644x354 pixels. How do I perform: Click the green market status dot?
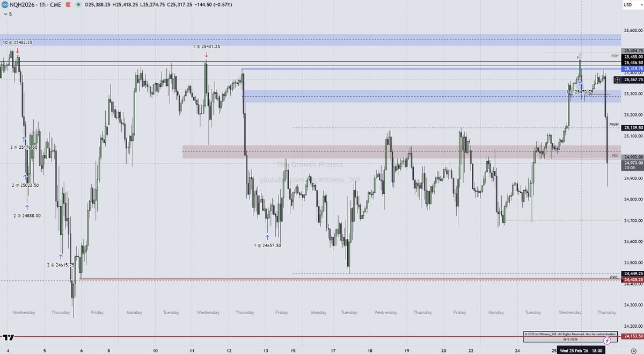(x=79, y=6)
